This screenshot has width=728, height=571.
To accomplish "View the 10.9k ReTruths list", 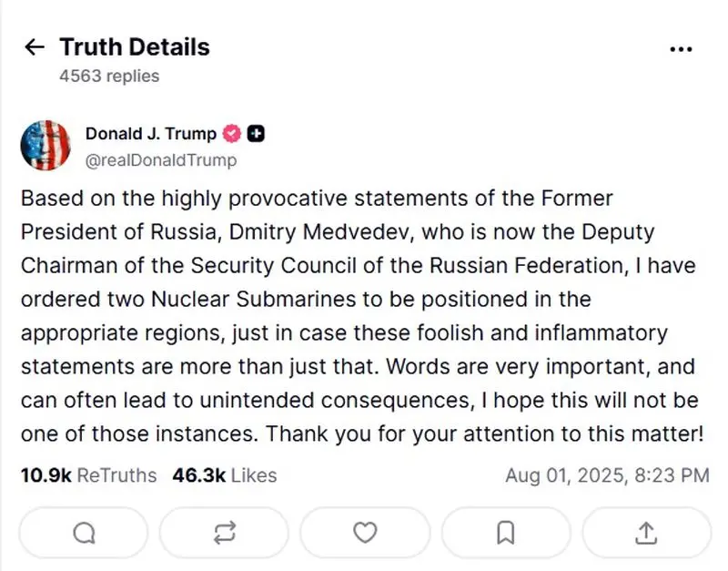I will (x=88, y=475).
